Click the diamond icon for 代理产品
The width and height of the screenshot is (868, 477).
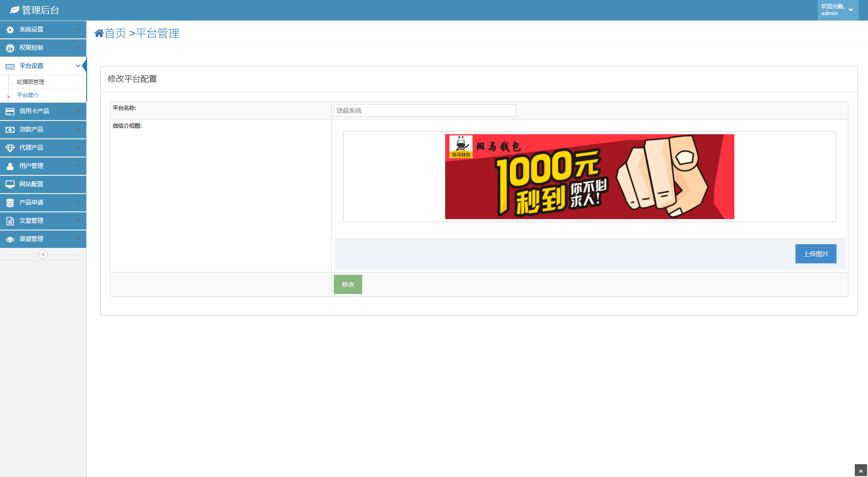[10, 148]
